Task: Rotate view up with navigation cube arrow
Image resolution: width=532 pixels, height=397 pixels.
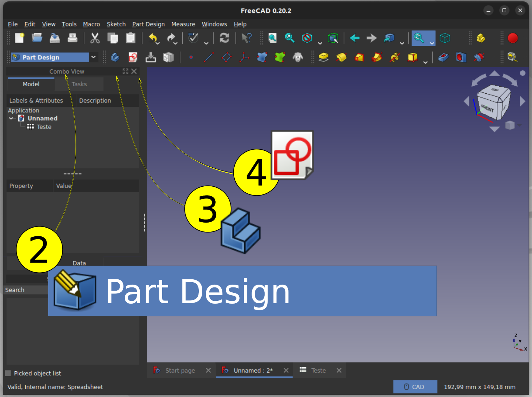Action: click(495, 73)
